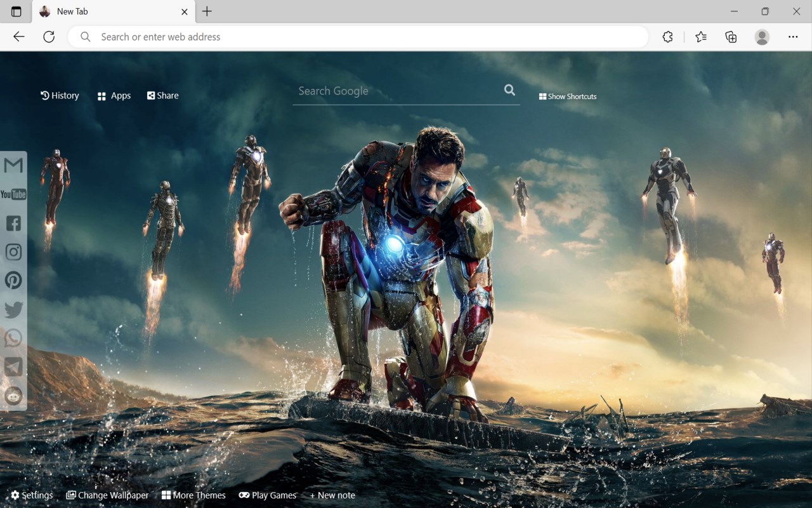Open YouTube from the sidebar

tap(13, 194)
